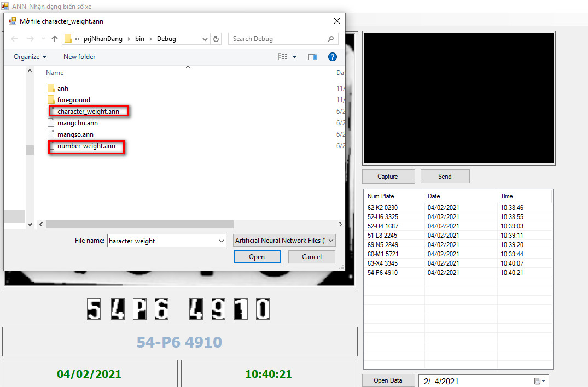588x387 pixels.
Task: Click the Back arrow in file dialog
Action: point(15,39)
